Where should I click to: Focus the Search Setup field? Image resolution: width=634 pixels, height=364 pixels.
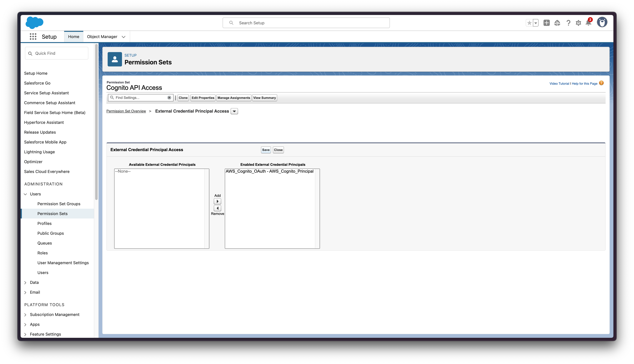click(306, 23)
